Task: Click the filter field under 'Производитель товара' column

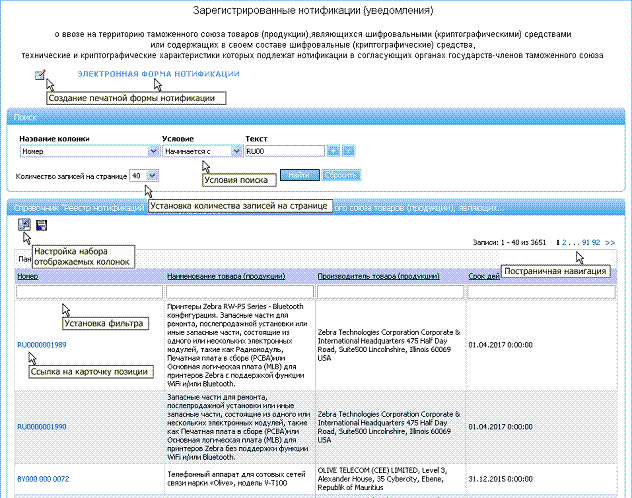Action: 391,292
